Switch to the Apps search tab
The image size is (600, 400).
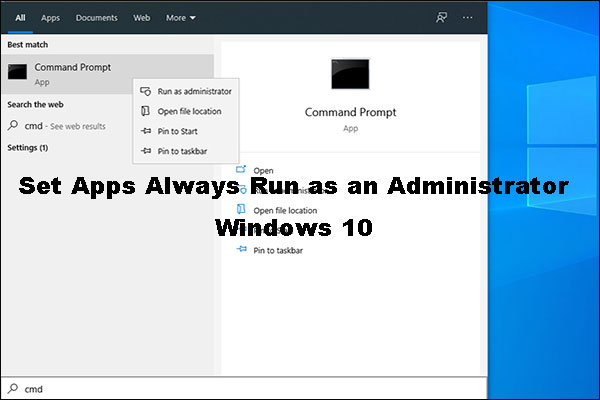point(51,18)
